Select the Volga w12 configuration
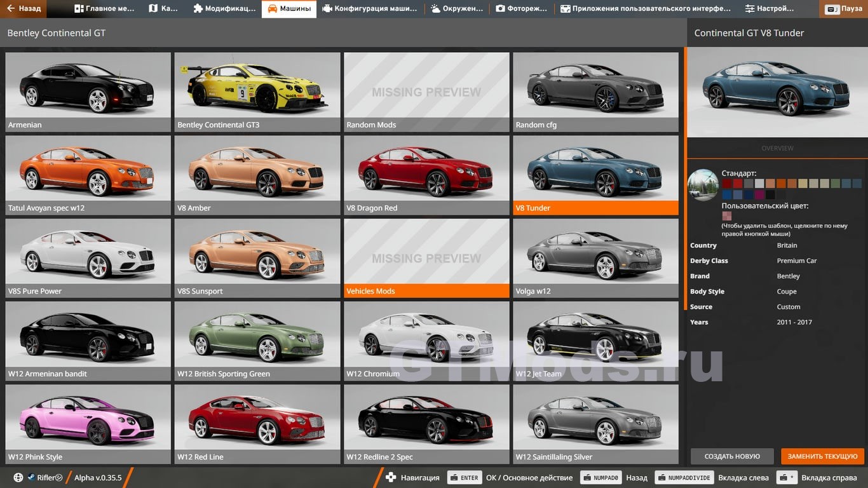 (595, 258)
